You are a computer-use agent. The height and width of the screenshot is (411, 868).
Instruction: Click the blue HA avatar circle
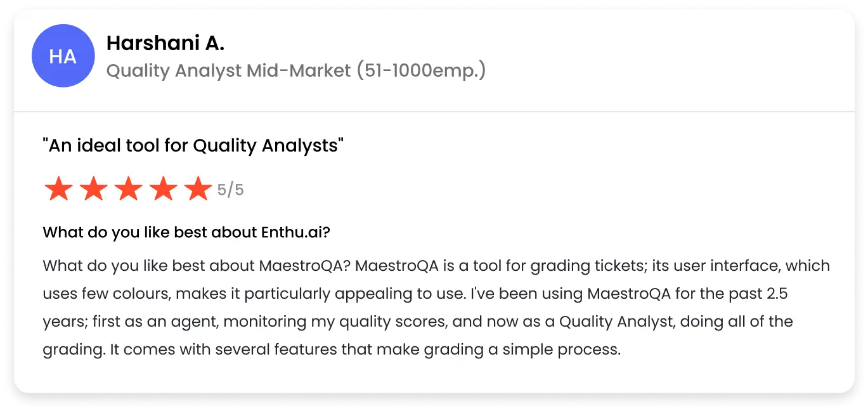coord(63,56)
